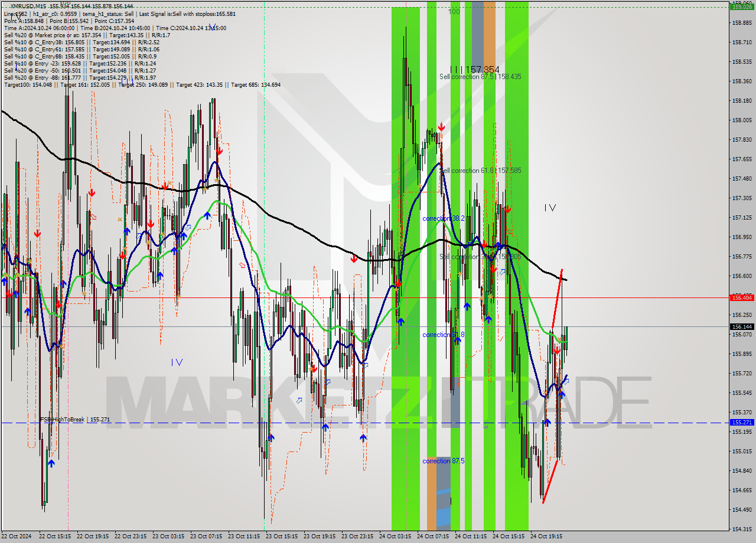Click the '23 Oct 03:15' time axis label
This screenshot has width=756, height=543.
pos(168,537)
